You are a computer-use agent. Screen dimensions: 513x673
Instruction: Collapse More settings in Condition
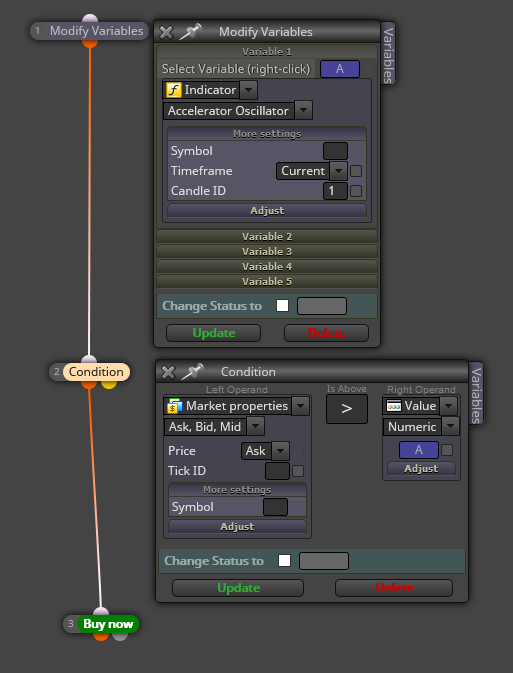tap(237, 490)
